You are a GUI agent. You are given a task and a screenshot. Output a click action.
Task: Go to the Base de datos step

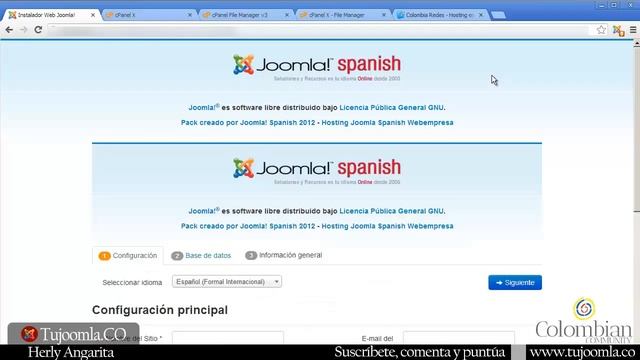(201, 256)
